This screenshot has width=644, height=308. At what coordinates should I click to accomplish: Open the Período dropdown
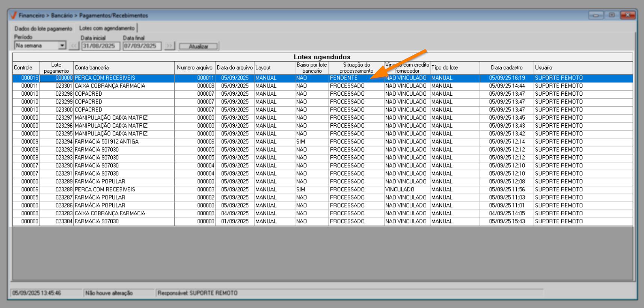coord(62,46)
